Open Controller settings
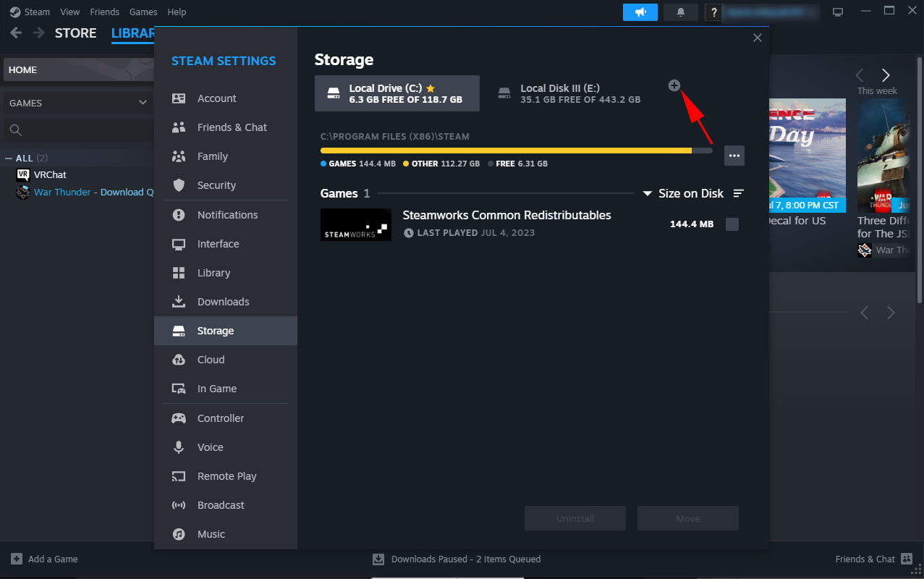The width and height of the screenshot is (924, 579). [226, 418]
